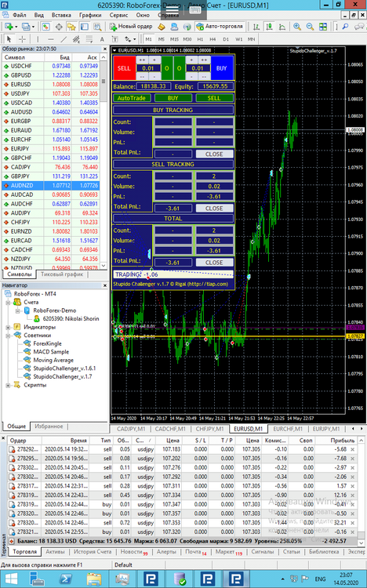The height and width of the screenshot is (588, 367).
Task: Close the Обзор рынка panel
Action: [x=105, y=49]
